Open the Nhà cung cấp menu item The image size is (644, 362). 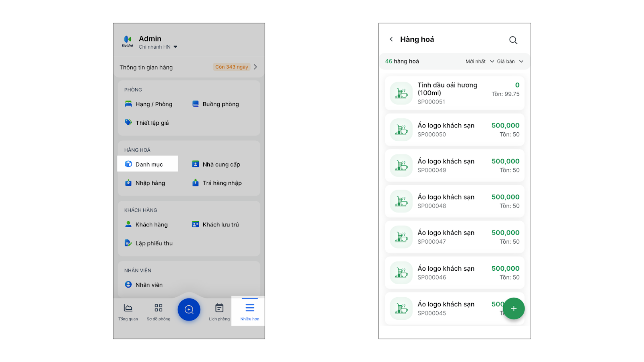pos(221,164)
